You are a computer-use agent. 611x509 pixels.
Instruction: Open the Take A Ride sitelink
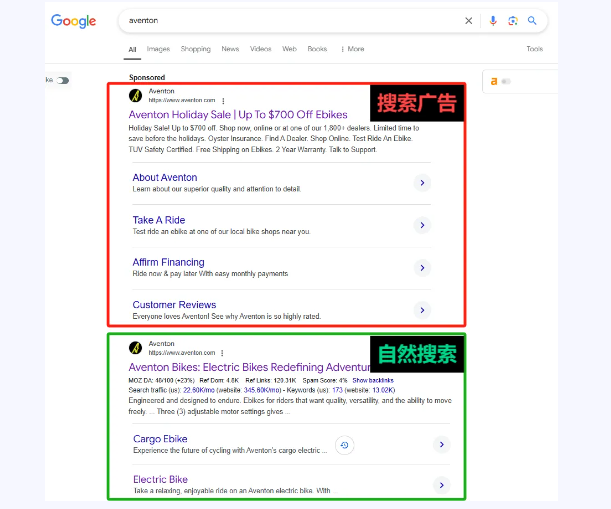tap(159, 220)
